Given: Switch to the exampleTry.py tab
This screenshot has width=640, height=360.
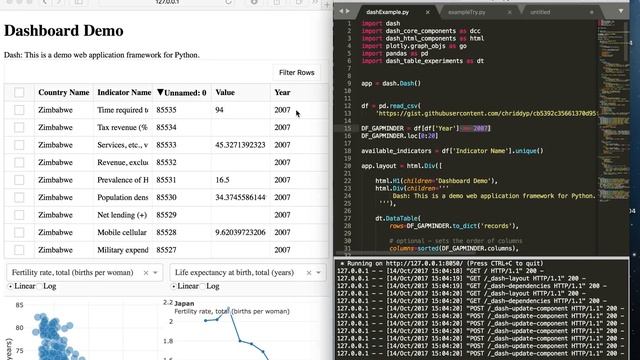Looking at the screenshot, I should point(467,12).
